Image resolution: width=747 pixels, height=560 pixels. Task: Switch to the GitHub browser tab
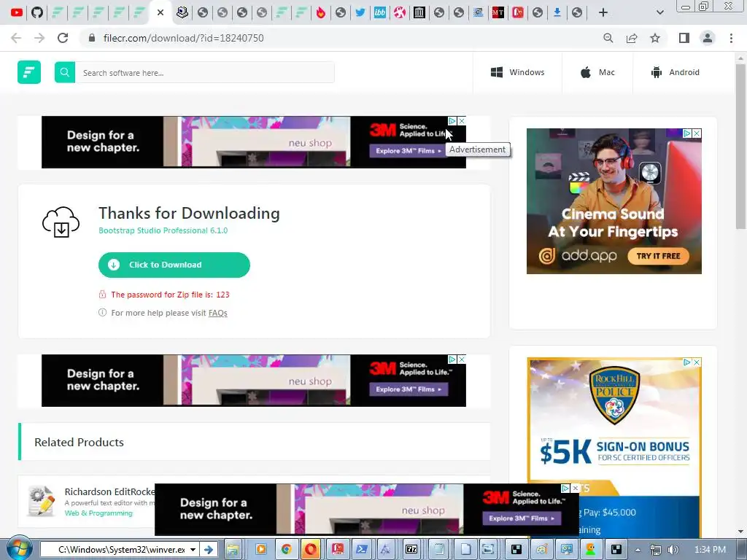click(37, 12)
